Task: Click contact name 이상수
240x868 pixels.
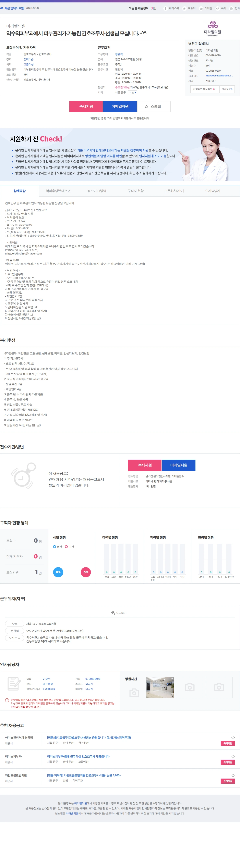Action: [x=47, y=679]
